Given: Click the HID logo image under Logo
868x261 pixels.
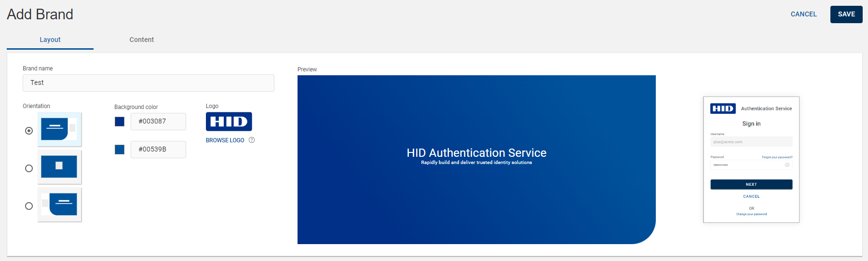Looking at the screenshot, I should pos(229,122).
